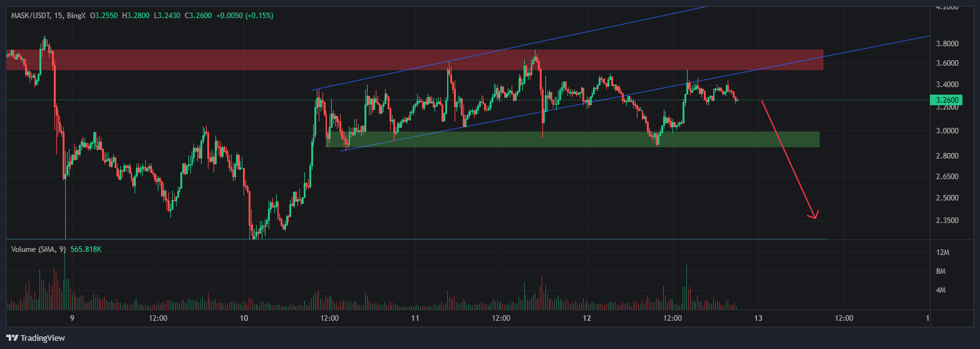Click the 3.8000 price axis label
Image resolution: width=980 pixels, height=349 pixels.
[x=946, y=44]
